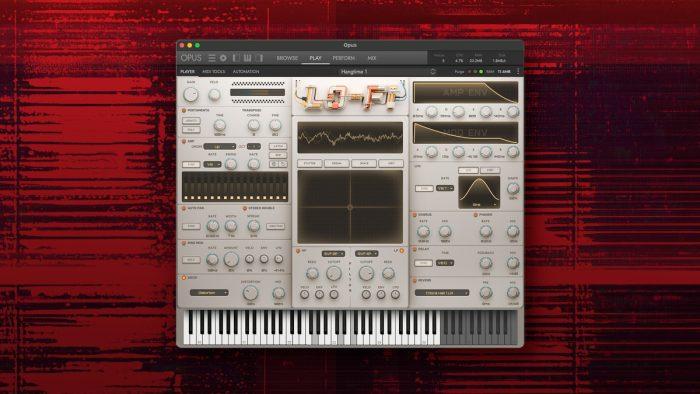
Task: Click the Portamento Legato button
Action: 191,120
